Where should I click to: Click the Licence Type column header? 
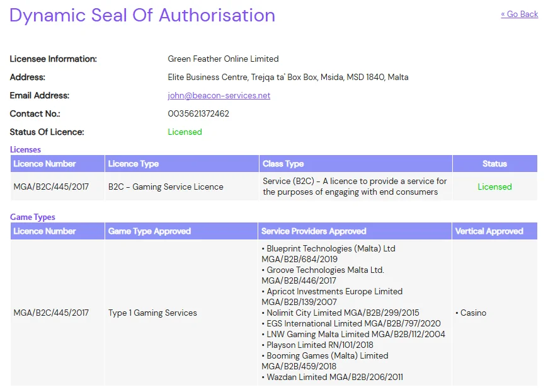[134, 164]
